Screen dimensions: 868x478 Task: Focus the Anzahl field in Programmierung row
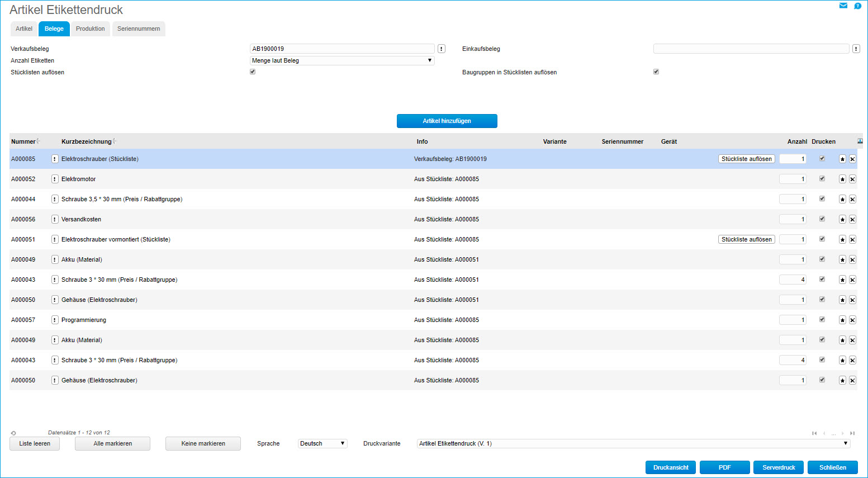click(793, 320)
